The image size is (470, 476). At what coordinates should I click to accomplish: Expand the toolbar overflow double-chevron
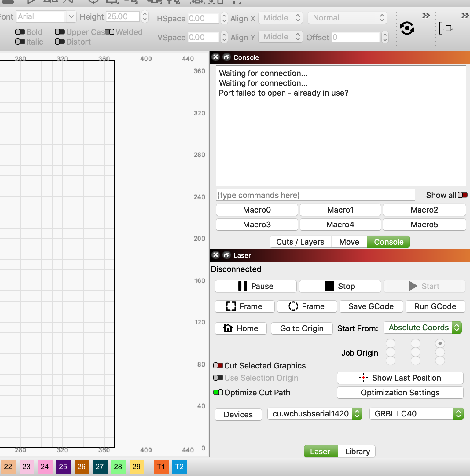(426, 16)
